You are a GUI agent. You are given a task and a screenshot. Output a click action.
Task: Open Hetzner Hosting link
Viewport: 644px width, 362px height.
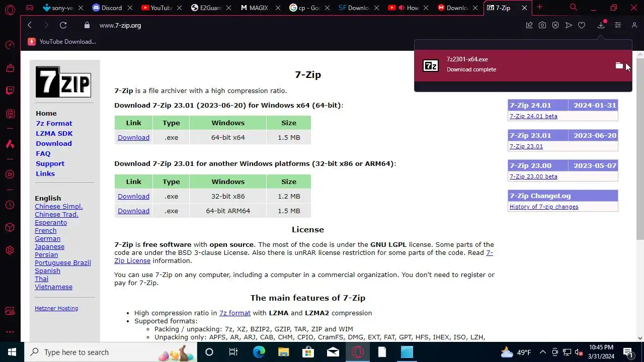click(x=56, y=308)
